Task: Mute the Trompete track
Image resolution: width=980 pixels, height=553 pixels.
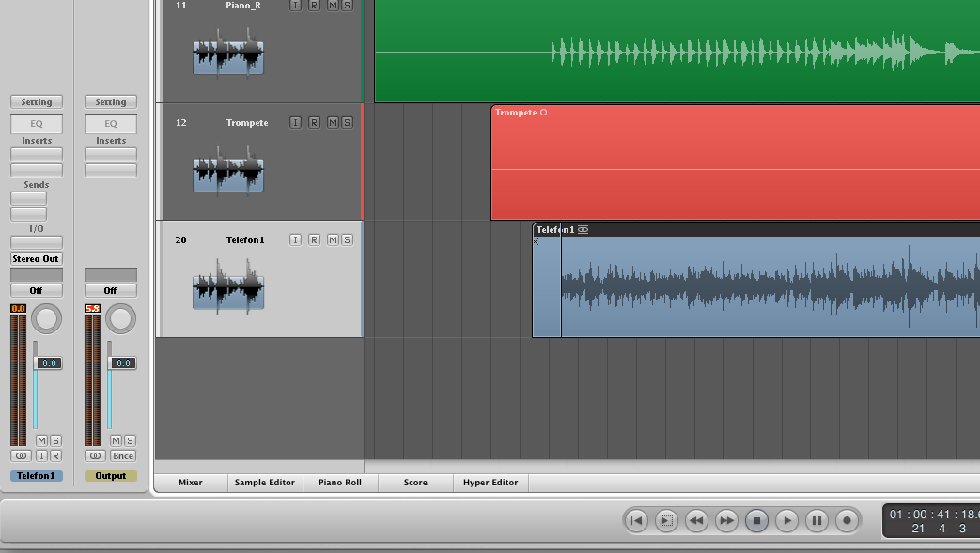Action: 334,122
